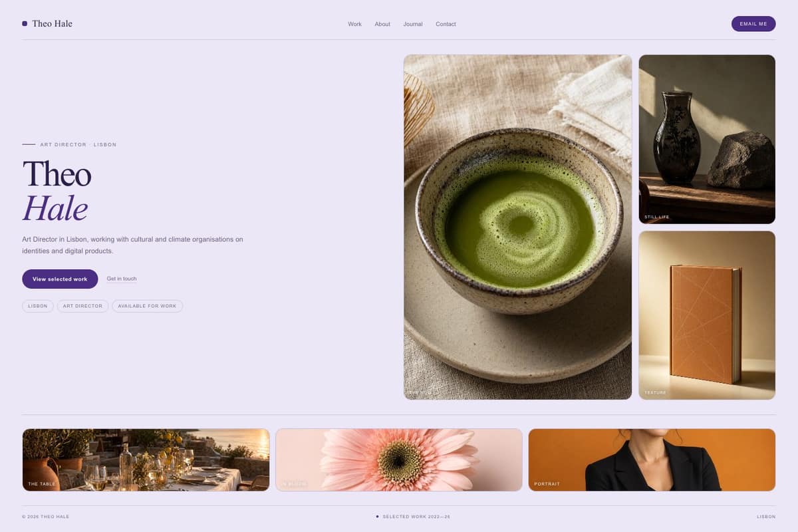The image size is (798, 532).
Task: Open the Journal nav item
Action: (x=413, y=24)
